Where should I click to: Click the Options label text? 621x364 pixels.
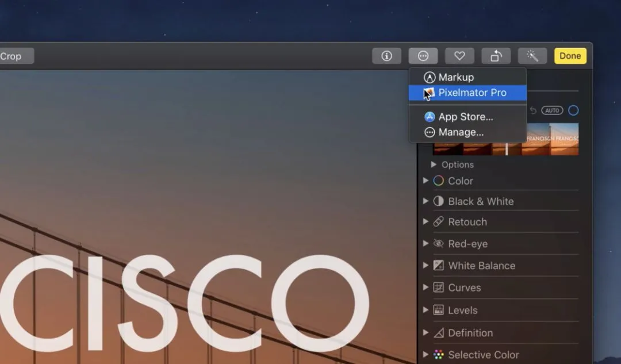click(458, 164)
